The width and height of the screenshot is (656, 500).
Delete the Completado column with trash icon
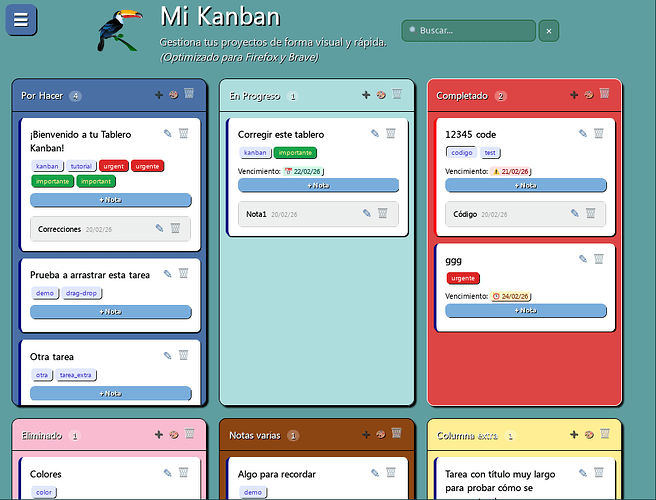(x=604, y=95)
